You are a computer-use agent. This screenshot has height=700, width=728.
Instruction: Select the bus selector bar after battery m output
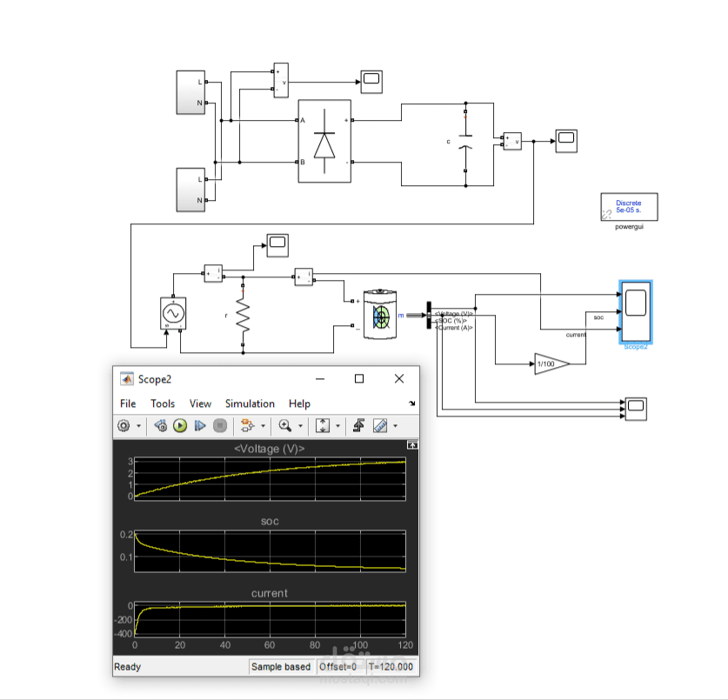pos(429,315)
